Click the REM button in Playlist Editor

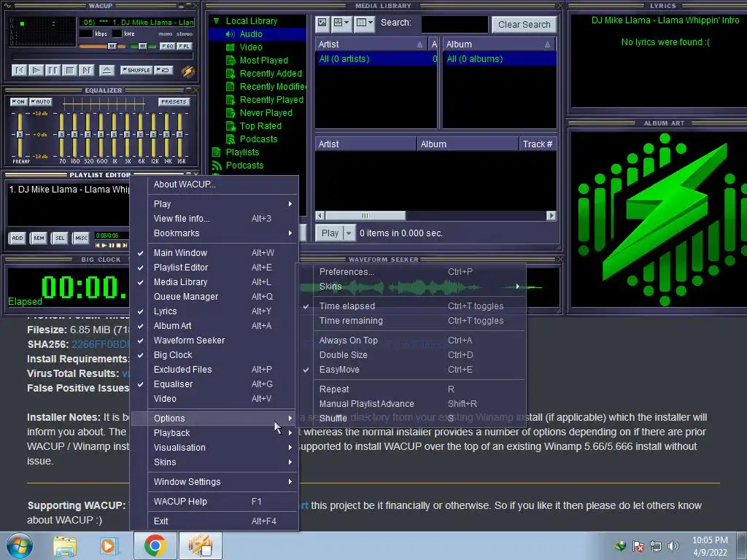[39, 238]
